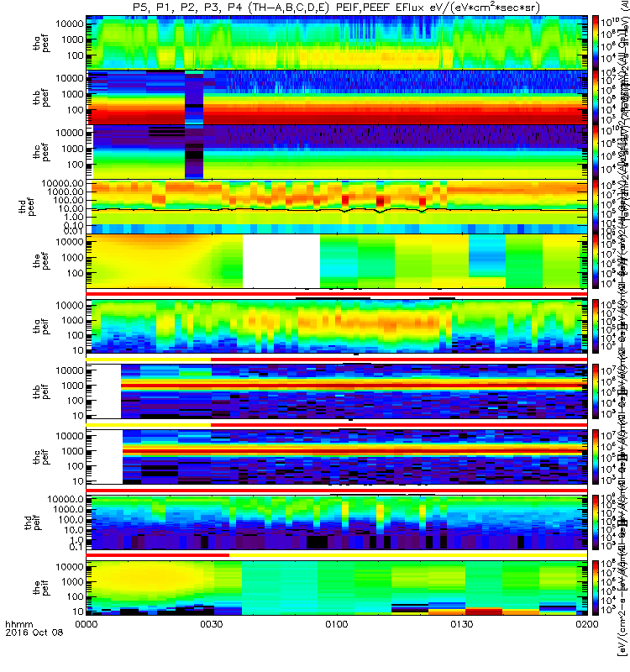The height and width of the screenshot is (672, 630).
Task: Select the "thd peef" panel label
Action: [x=27, y=207]
